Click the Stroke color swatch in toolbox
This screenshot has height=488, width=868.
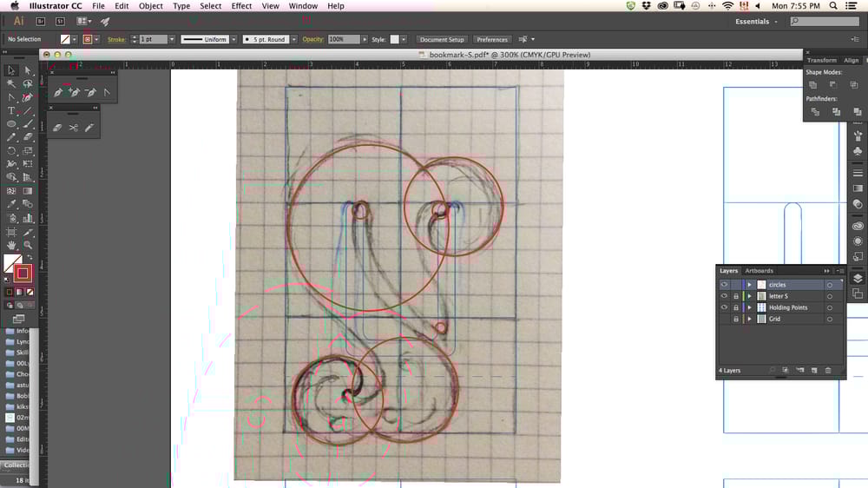(23, 273)
